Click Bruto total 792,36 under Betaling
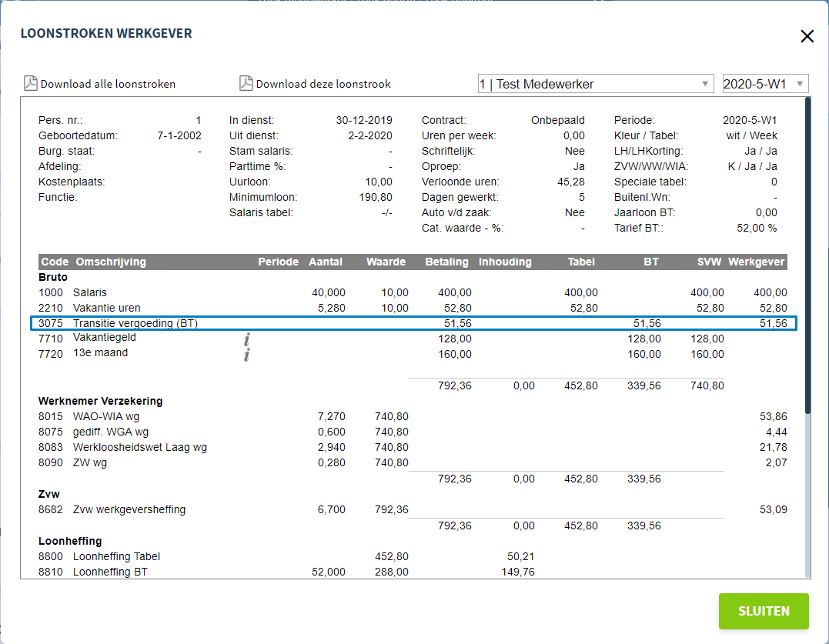The image size is (829, 644). 455,385
